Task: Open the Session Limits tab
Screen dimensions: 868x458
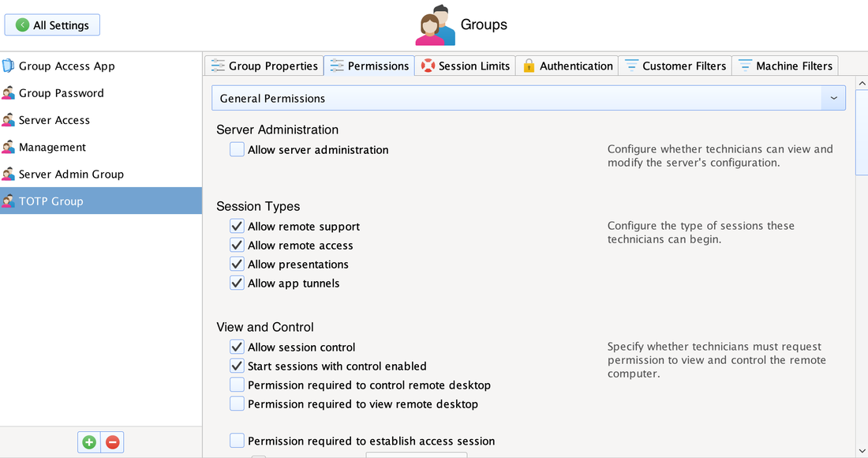Action: coord(466,66)
